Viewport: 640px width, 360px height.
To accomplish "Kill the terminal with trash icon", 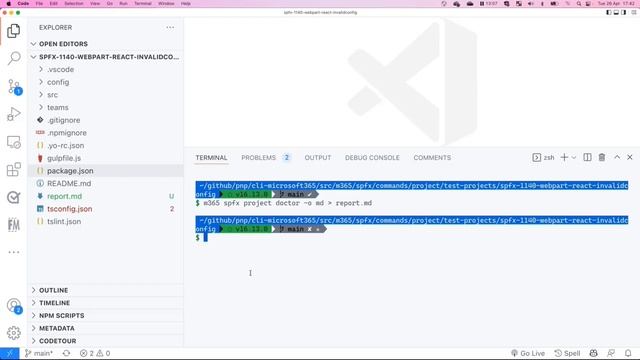I will pos(602,158).
